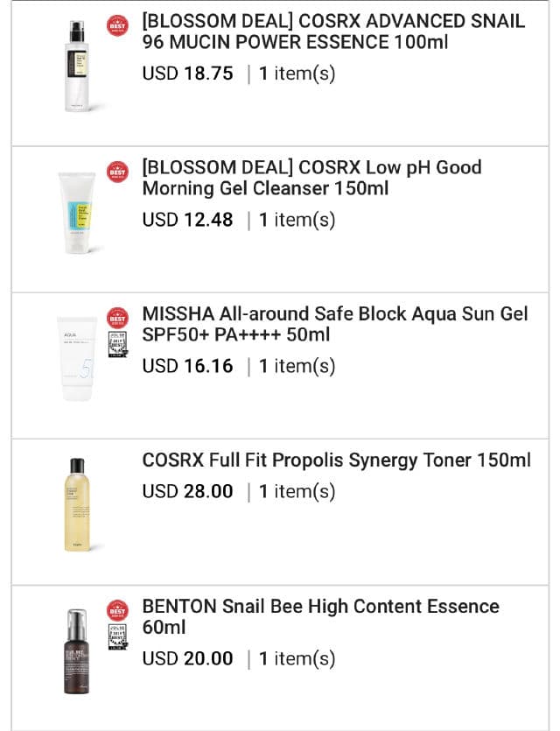This screenshot has height=731, width=560.
Task: Click the BEST badge beside Good Morning Gel Cleanser
Action: (116, 172)
